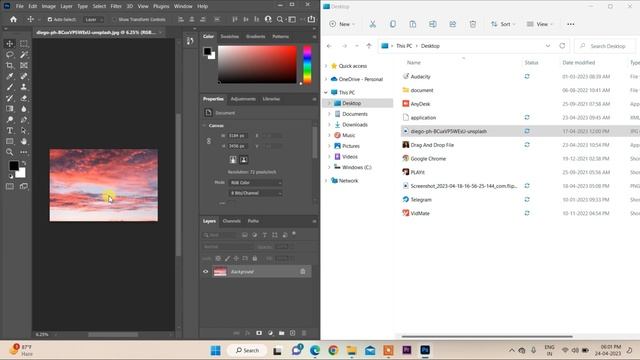The width and height of the screenshot is (640, 360).
Task: Toggle Quick Mask mode below color swatches
Action: 10,187
